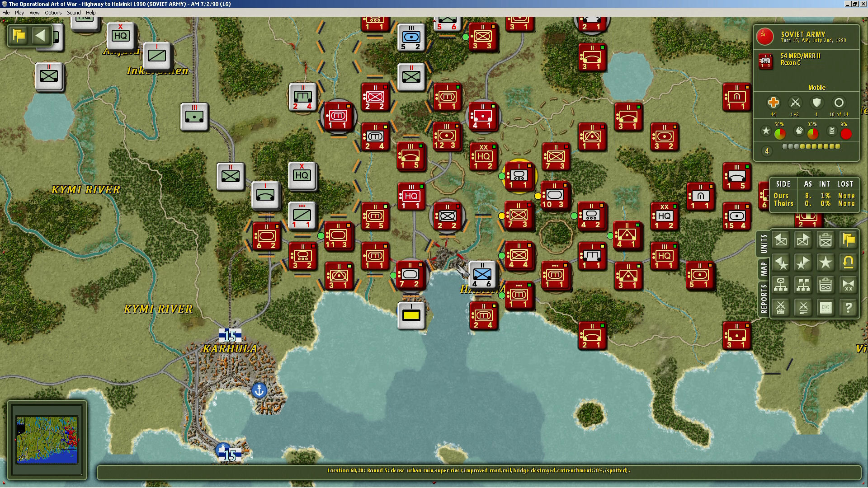The width and height of the screenshot is (868, 488).
Task: Go to the previous formation
Action: (x=781, y=263)
